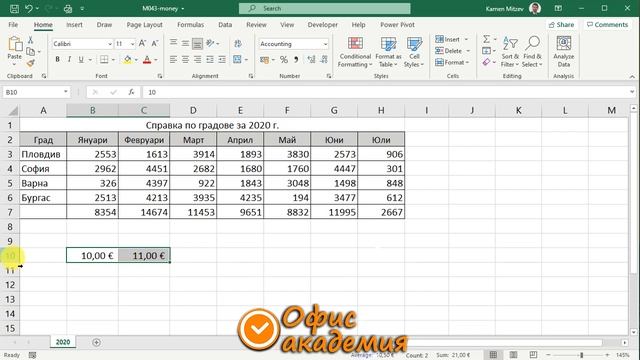Image resolution: width=640 pixels, height=360 pixels.
Task: Open the Sort & Filter menu
Action: [x=510, y=52]
